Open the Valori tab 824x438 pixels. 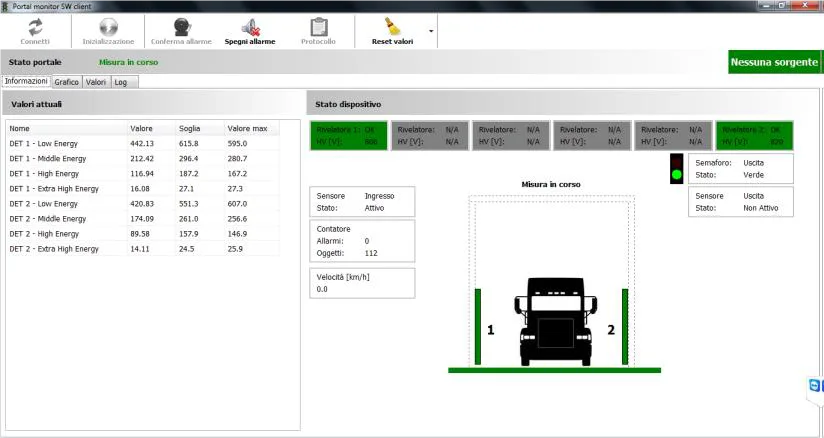point(96,82)
